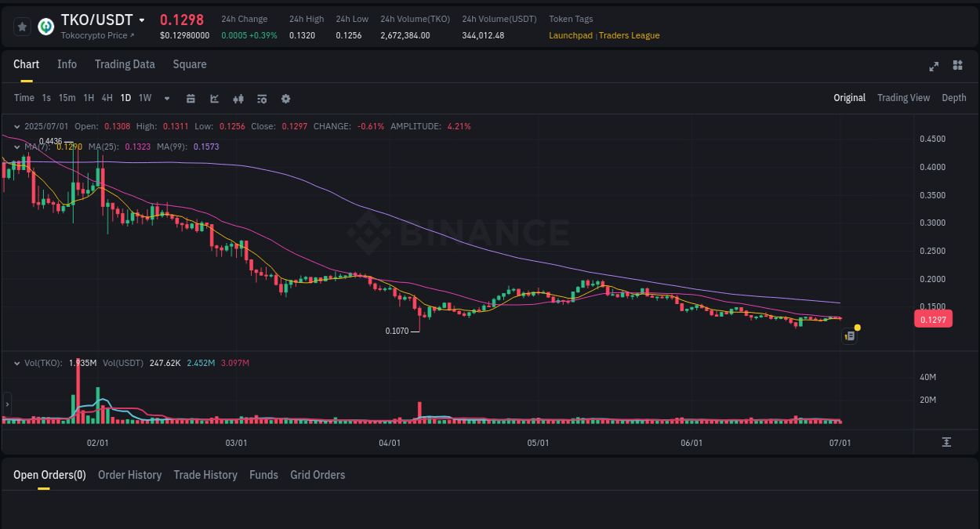
Task: Click the Launchpad token tag link
Action: (x=571, y=35)
